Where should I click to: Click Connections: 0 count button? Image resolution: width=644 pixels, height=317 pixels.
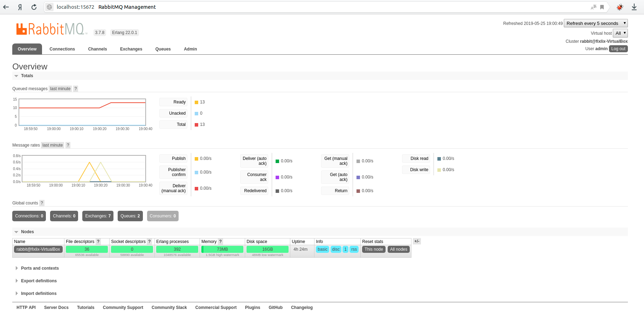(29, 216)
